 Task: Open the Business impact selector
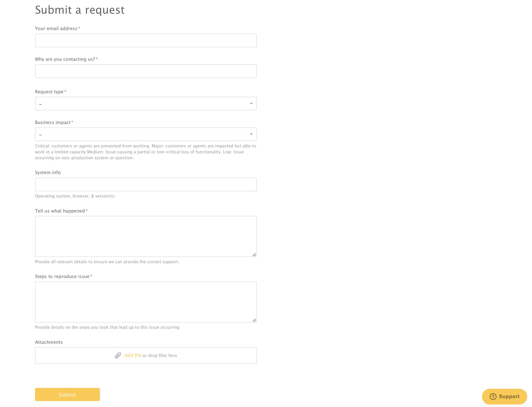(x=146, y=134)
